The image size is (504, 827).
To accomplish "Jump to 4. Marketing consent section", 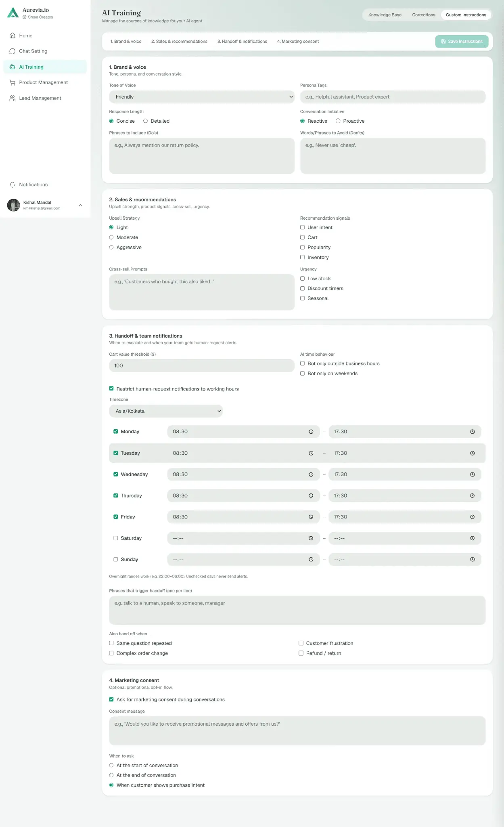I will pos(298,42).
